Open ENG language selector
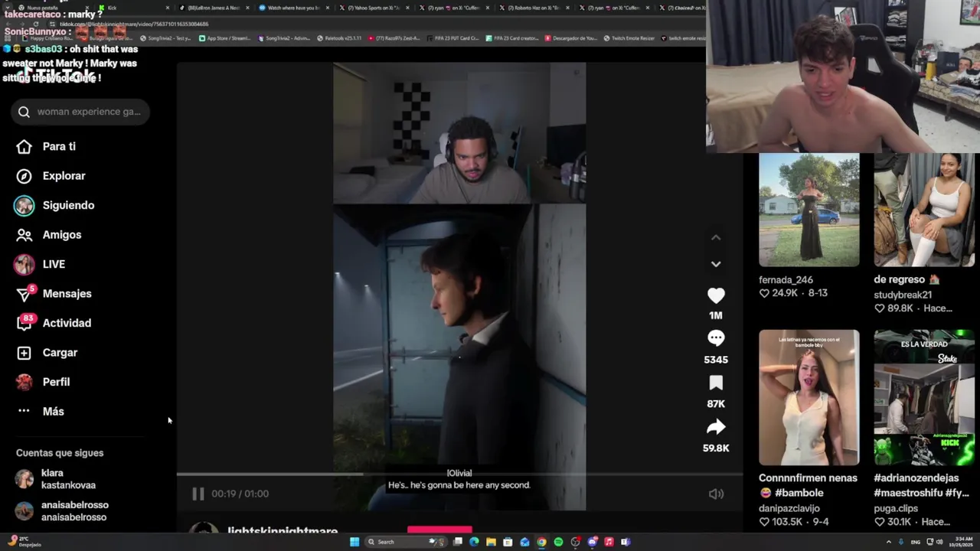This screenshot has height=551, width=980. coord(916,542)
